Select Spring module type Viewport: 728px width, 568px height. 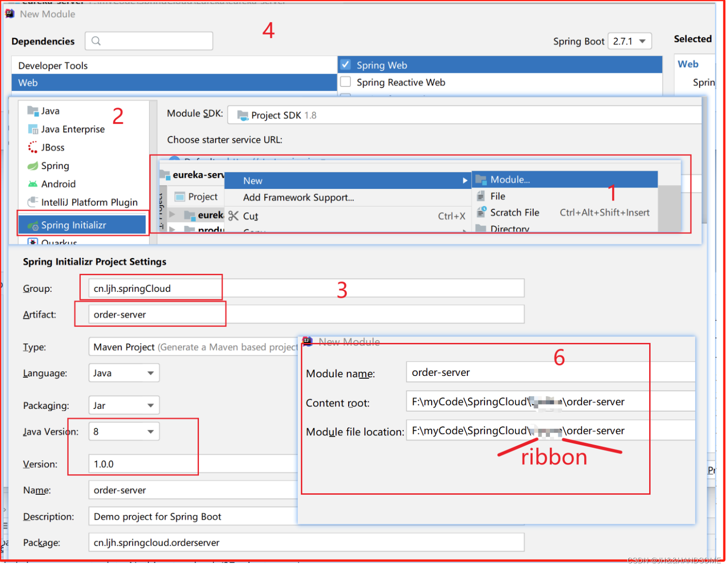pos(83,166)
